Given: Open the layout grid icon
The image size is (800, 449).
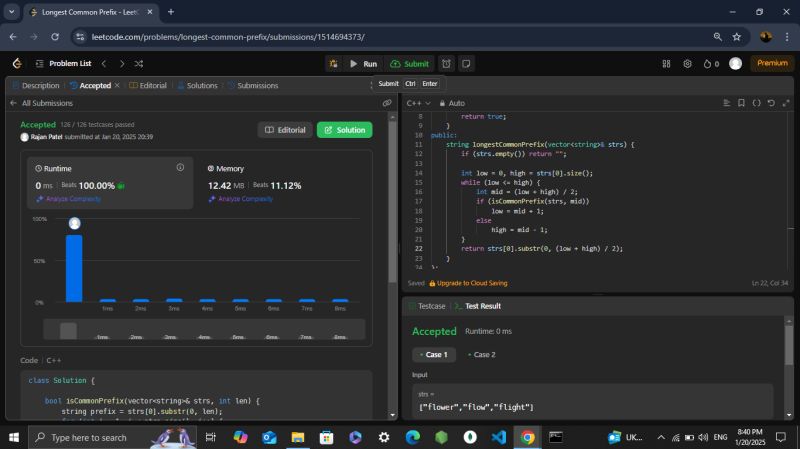Looking at the screenshot, I should [x=666, y=64].
